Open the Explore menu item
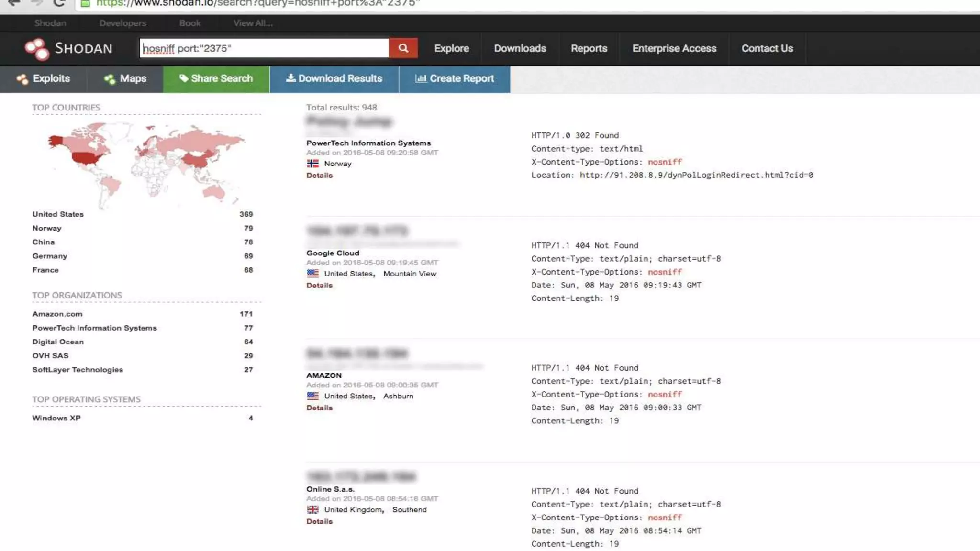Image resolution: width=980 pixels, height=551 pixels. (451, 49)
